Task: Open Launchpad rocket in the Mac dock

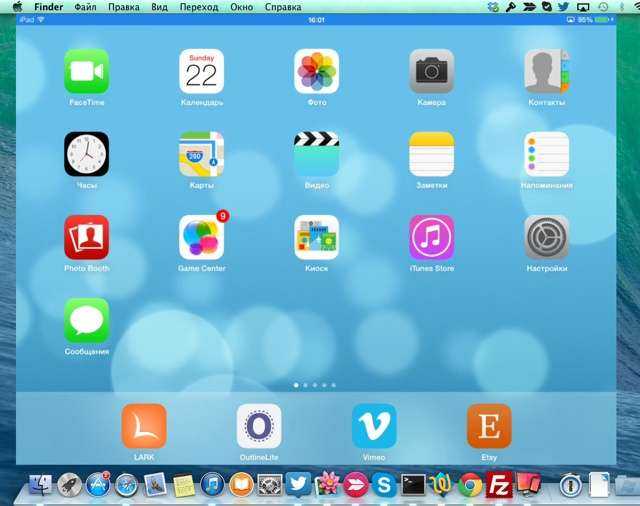Action: tap(69, 485)
